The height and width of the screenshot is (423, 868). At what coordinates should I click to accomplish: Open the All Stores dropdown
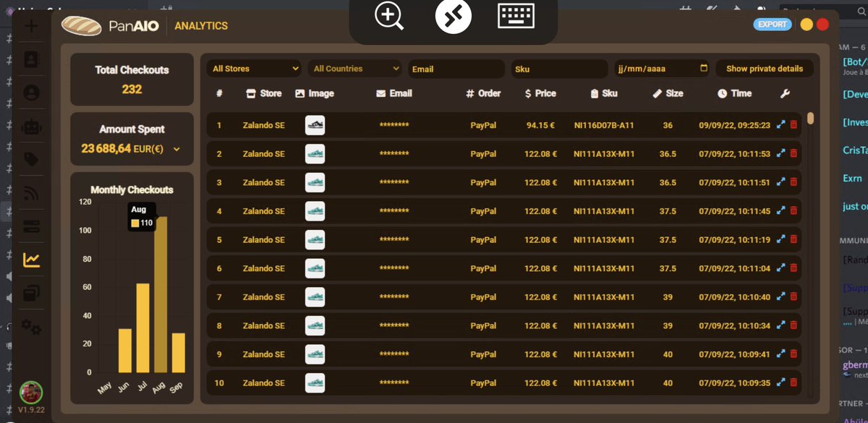click(254, 69)
